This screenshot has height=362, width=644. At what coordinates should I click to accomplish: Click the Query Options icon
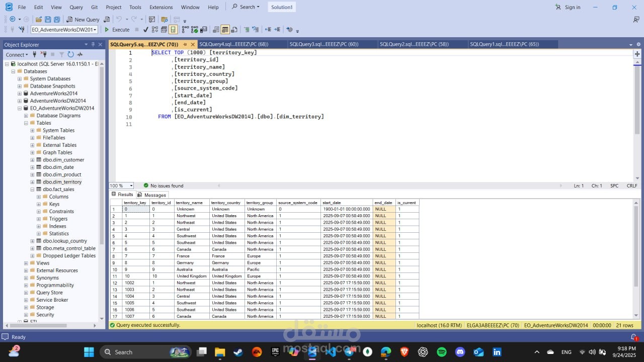[164, 30]
